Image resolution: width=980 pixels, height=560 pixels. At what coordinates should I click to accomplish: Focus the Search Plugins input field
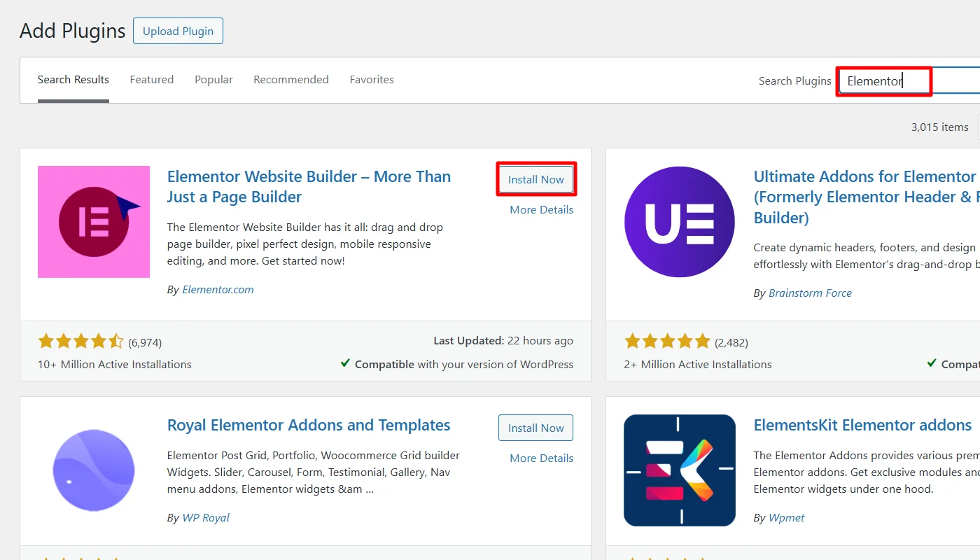click(909, 81)
